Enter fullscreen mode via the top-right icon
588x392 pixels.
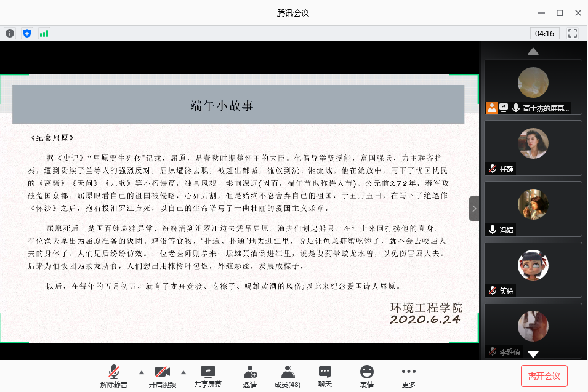573,33
